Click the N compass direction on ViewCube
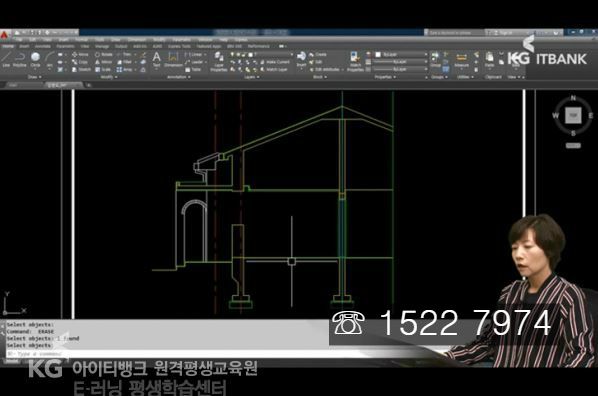The width and height of the screenshot is (598, 396). point(573,98)
